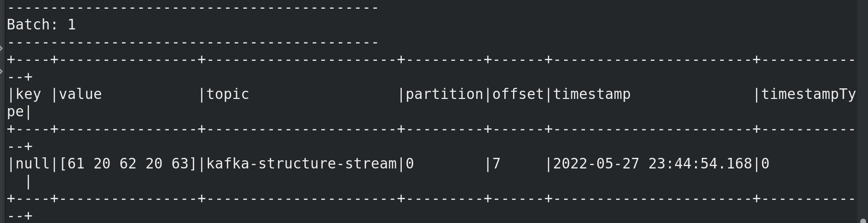
Task: Click the timestampType value 0
Action: (x=765, y=164)
